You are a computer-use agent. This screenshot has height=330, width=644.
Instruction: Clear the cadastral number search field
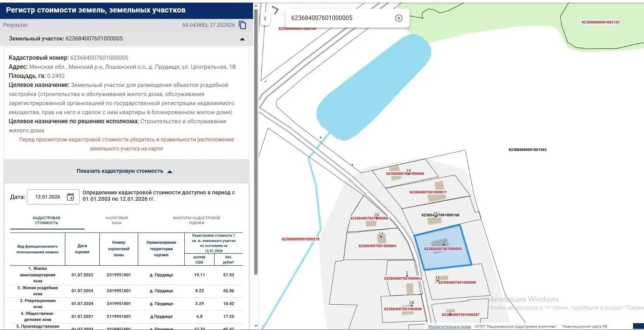click(398, 18)
